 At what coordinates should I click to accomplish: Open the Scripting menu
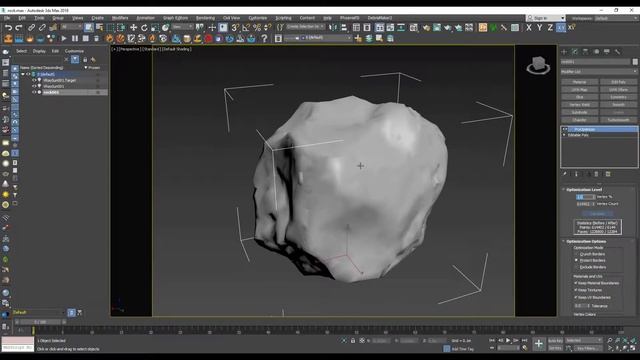pyautogui.click(x=283, y=18)
